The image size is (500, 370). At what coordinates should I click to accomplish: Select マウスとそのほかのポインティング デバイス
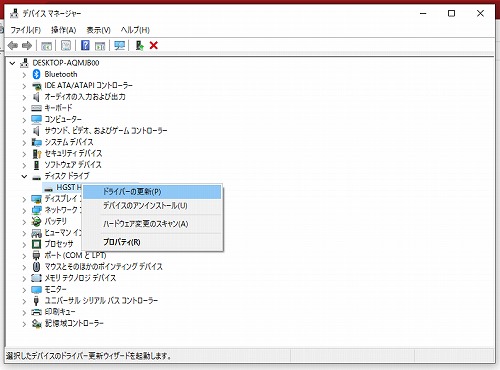tap(104, 267)
